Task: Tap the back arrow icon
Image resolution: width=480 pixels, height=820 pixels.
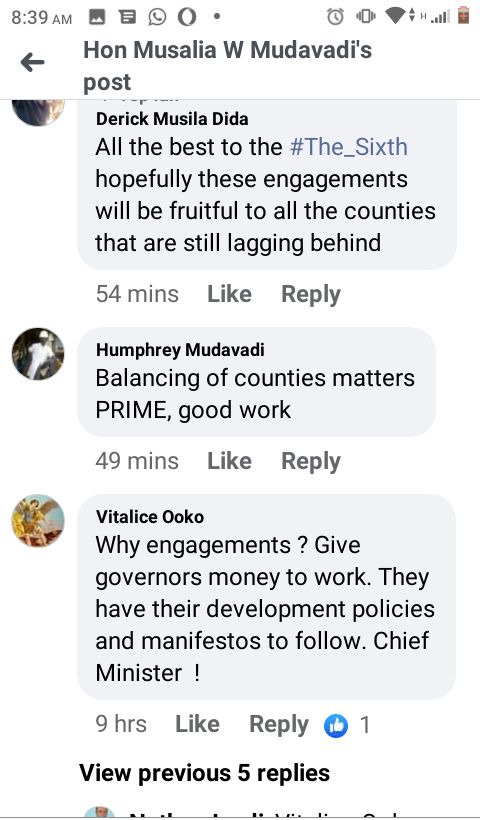Action: click(32, 63)
